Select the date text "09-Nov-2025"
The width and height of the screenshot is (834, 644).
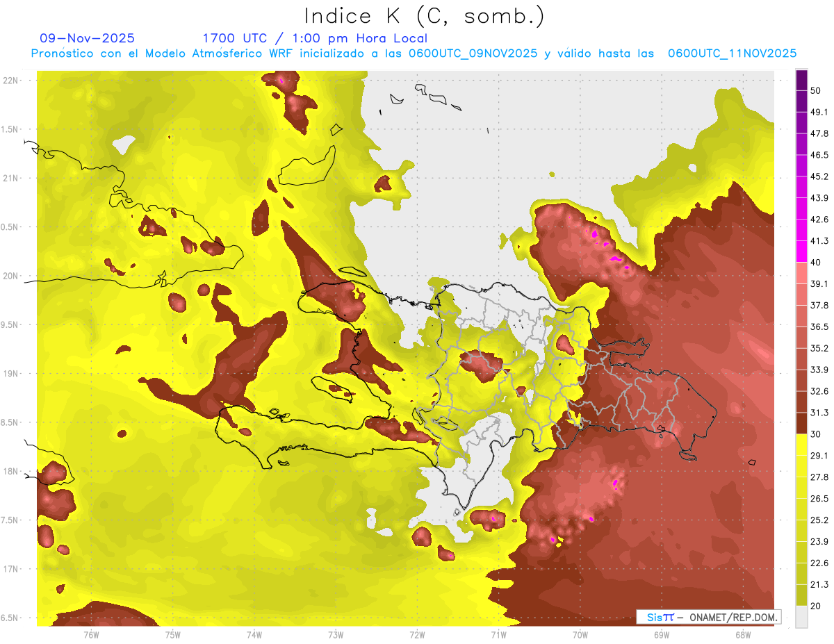point(88,38)
